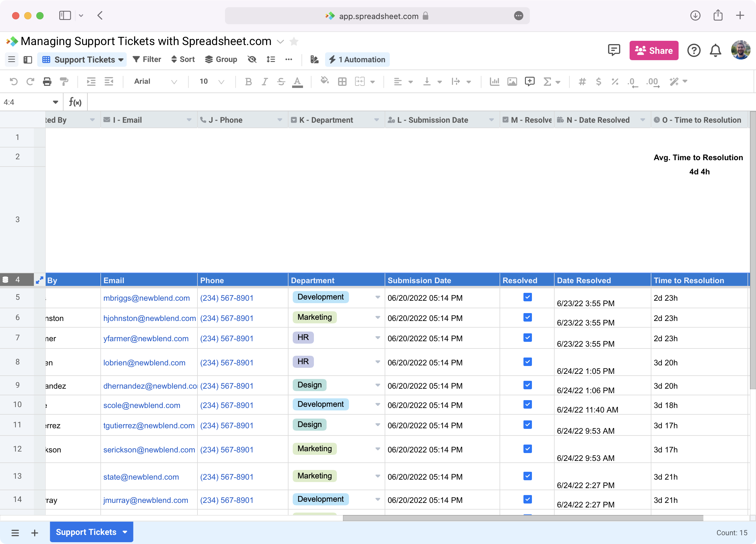
Task: Open the K - Department column menu arrow
Action: pos(376,120)
